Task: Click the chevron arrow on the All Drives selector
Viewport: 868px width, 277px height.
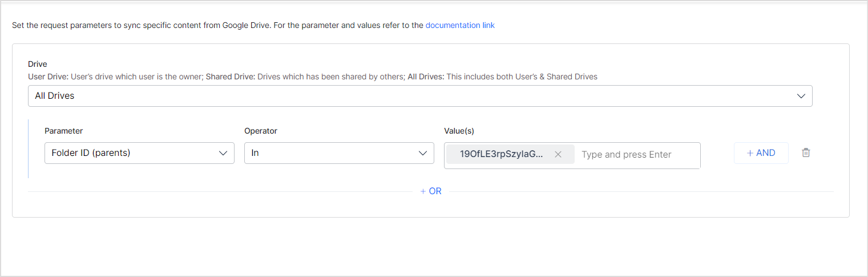Action: click(x=801, y=96)
